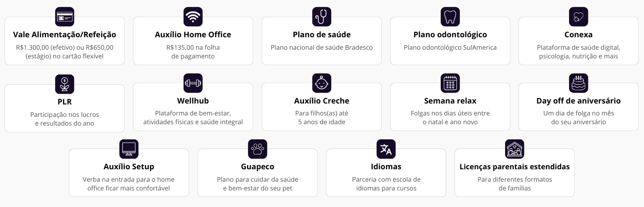Click the translation icon above Idiomas
The image size is (644, 207).
point(386,149)
